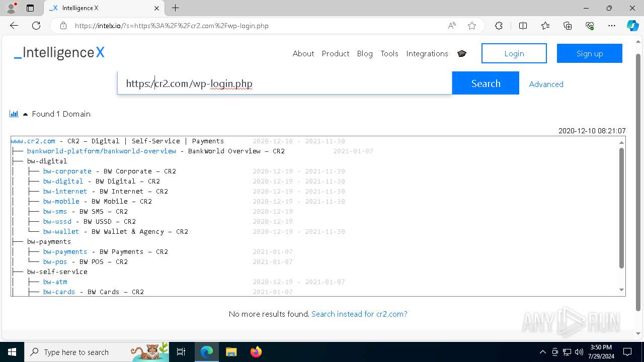Open the tab actions menu icon

30,8
